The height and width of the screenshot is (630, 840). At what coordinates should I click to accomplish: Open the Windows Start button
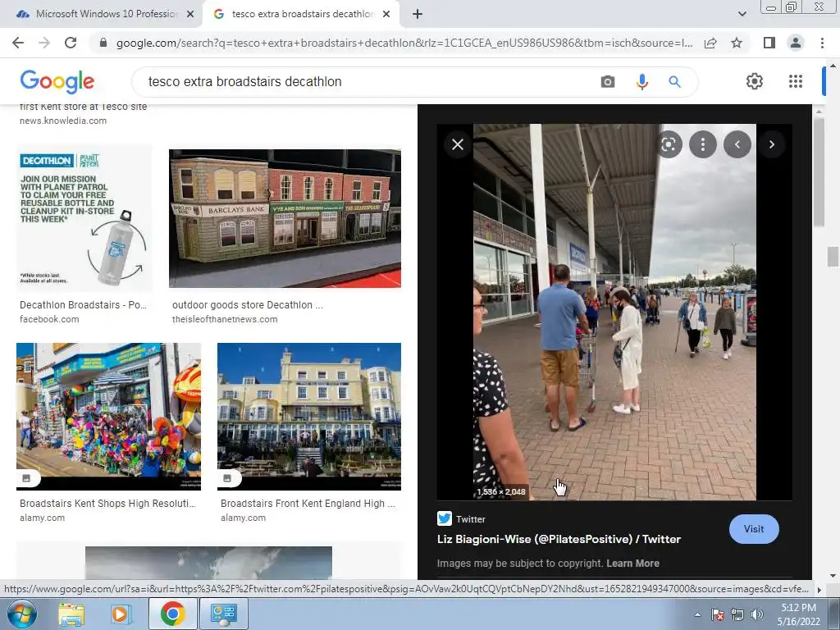pos(21,614)
